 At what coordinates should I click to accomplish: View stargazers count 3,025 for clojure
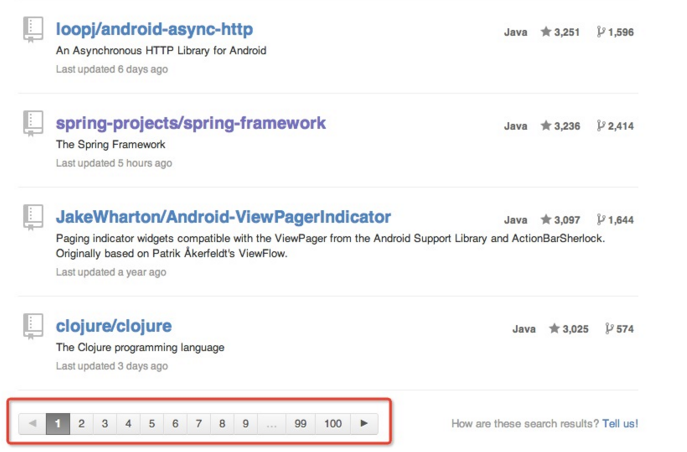pyautogui.click(x=569, y=329)
